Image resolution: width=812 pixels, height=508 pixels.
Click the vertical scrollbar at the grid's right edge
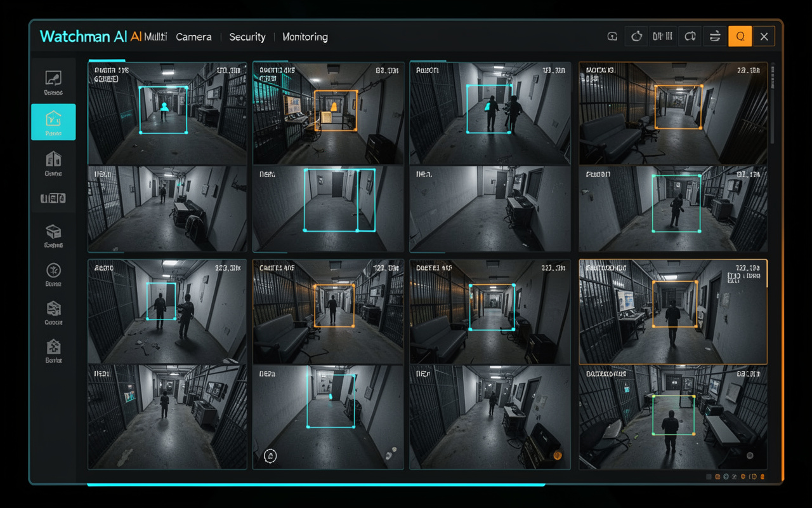772,105
